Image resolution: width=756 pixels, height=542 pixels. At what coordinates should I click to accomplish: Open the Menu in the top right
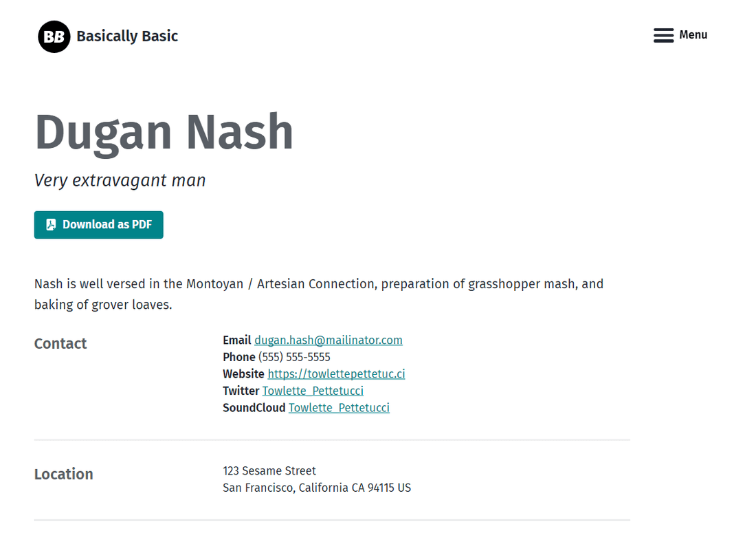click(x=693, y=35)
